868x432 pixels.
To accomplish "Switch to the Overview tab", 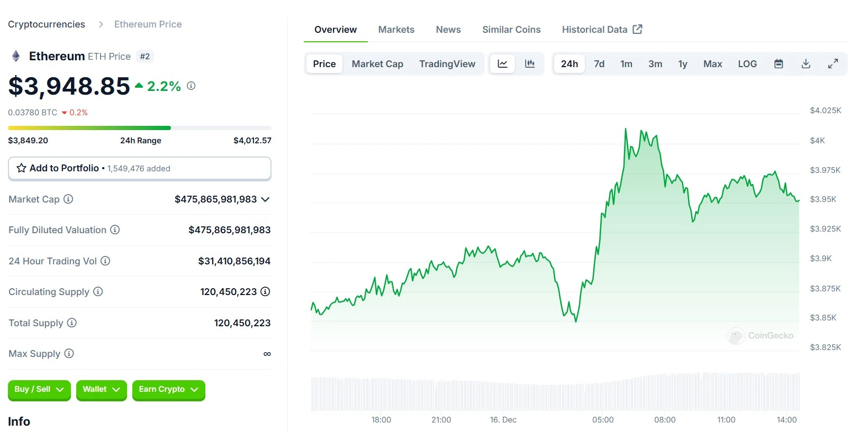I will (336, 30).
